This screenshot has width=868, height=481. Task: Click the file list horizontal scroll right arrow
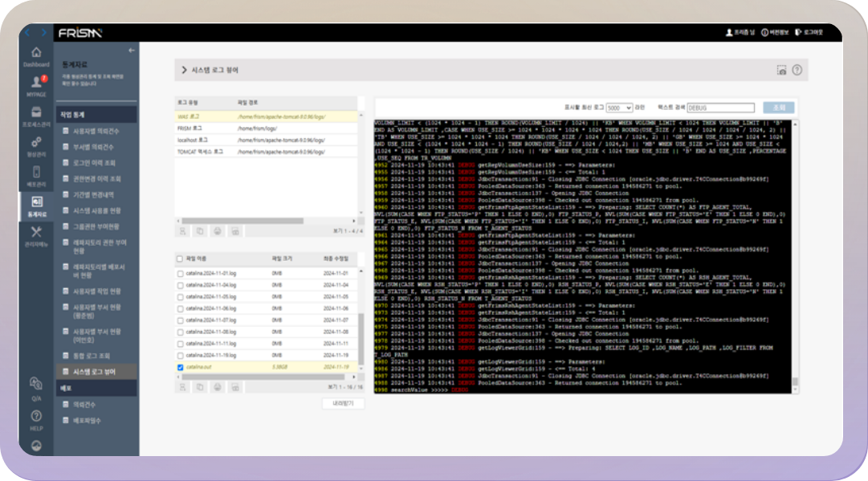click(x=354, y=377)
